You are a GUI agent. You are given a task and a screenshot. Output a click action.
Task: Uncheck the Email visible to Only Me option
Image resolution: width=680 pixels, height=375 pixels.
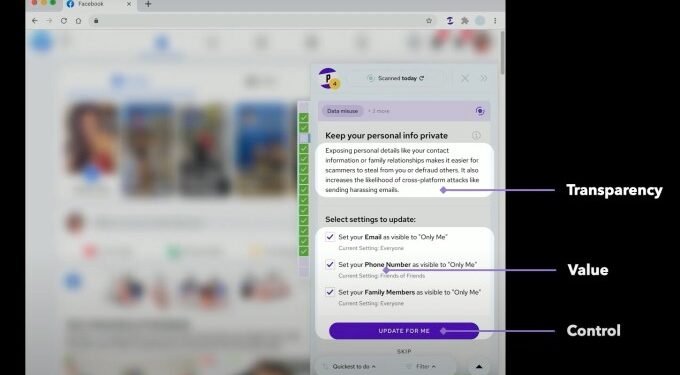pos(330,237)
